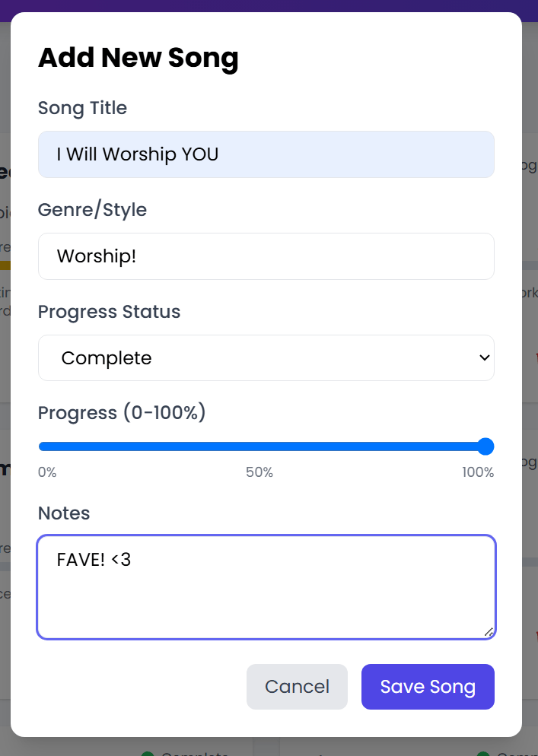The width and height of the screenshot is (538, 756).
Task: Click the 0% label under the slider
Action: click(x=47, y=472)
